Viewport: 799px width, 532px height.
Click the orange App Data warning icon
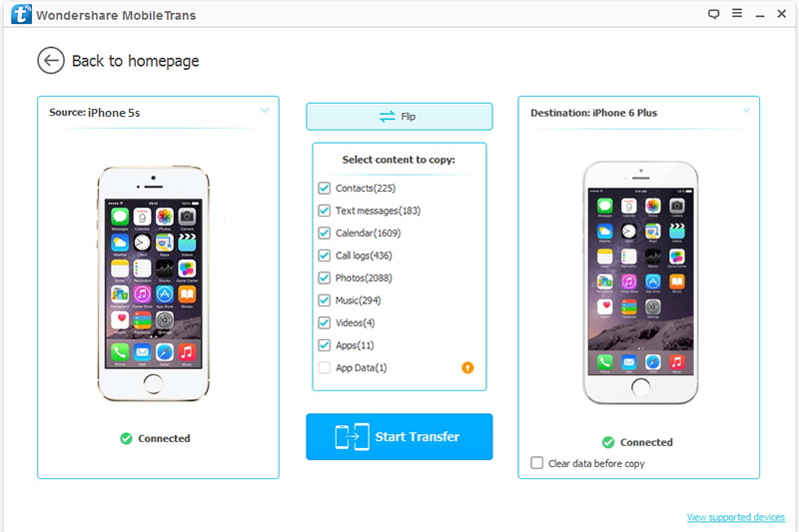point(467,367)
